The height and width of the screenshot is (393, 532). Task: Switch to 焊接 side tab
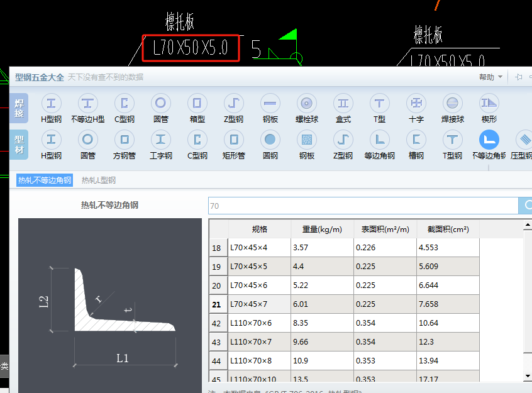click(19, 108)
